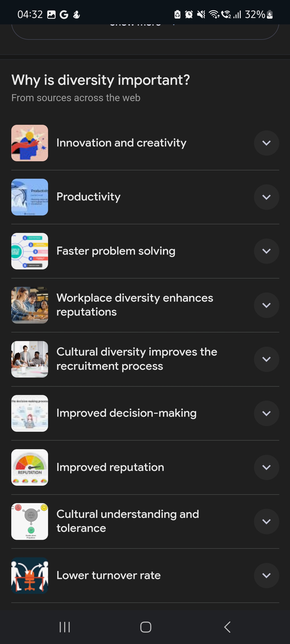Expand the Lower turnover rate chevron

coord(266,576)
